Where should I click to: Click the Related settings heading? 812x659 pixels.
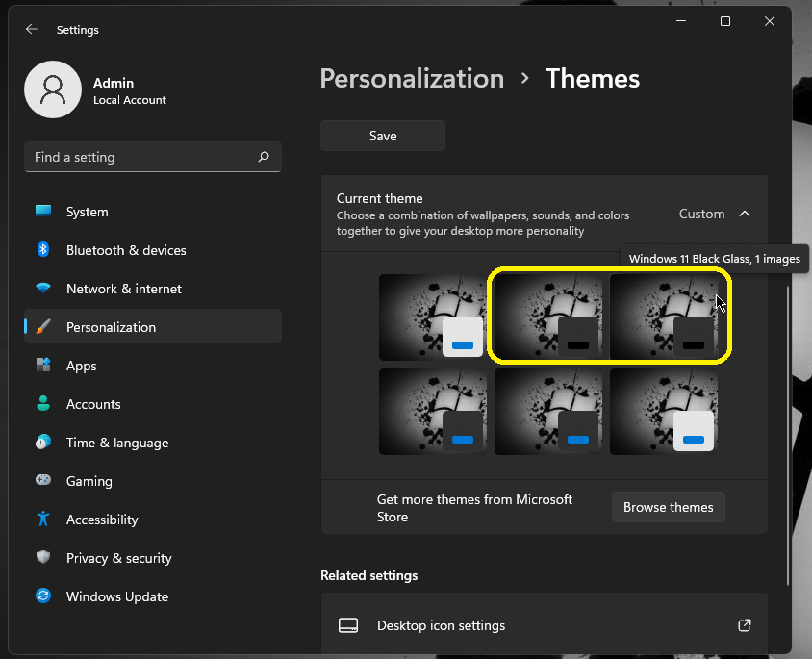pyautogui.click(x=368, y=575)
